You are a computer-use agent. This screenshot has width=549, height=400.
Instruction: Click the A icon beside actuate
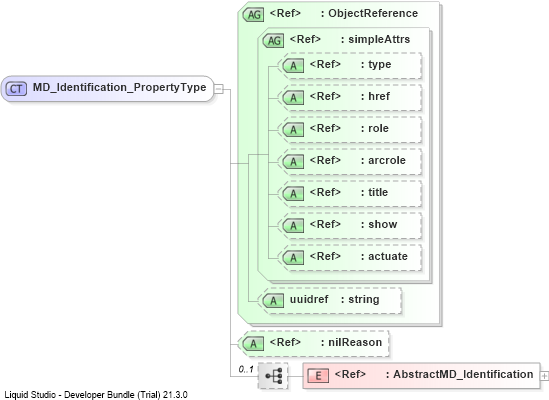[x=293, y=258]
